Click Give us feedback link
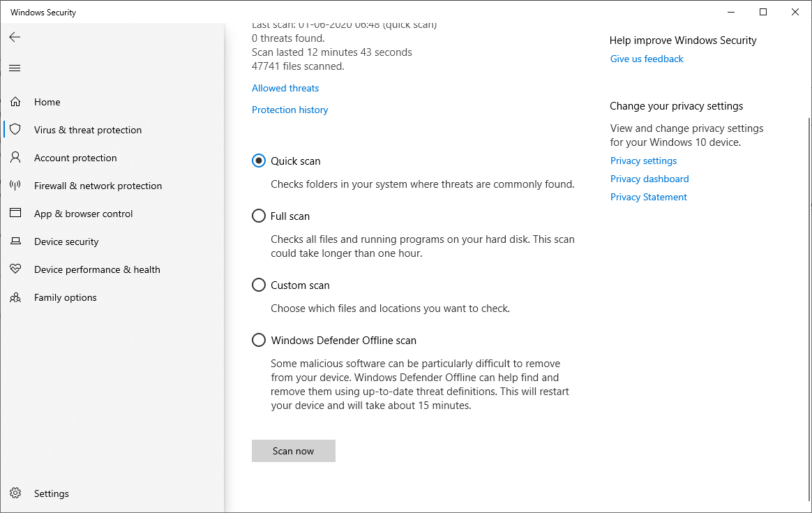Viewport: 812px width, 513px height. 647,59
